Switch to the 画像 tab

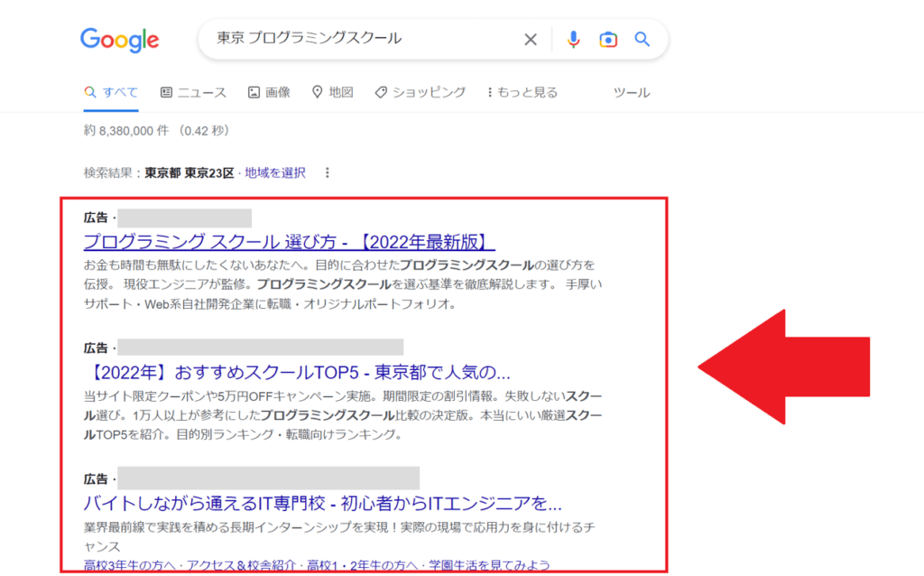point(269,93)
